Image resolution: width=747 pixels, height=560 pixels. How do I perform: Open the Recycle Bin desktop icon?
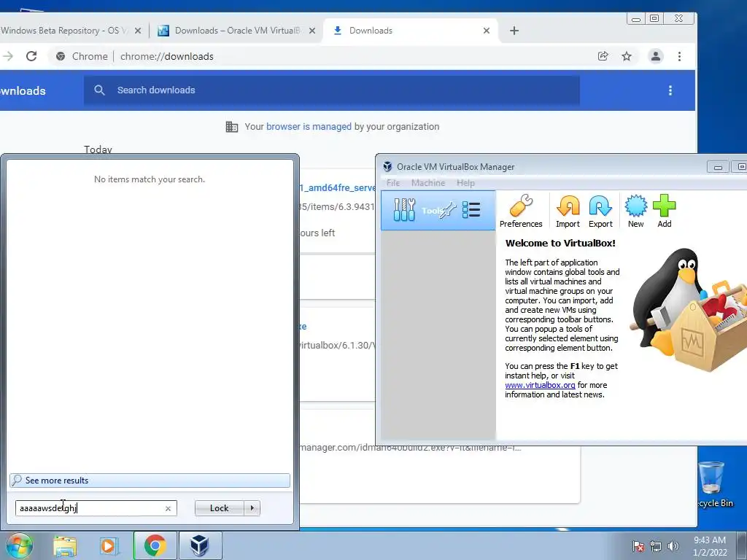pyautogui.click(x=713, y=485)
